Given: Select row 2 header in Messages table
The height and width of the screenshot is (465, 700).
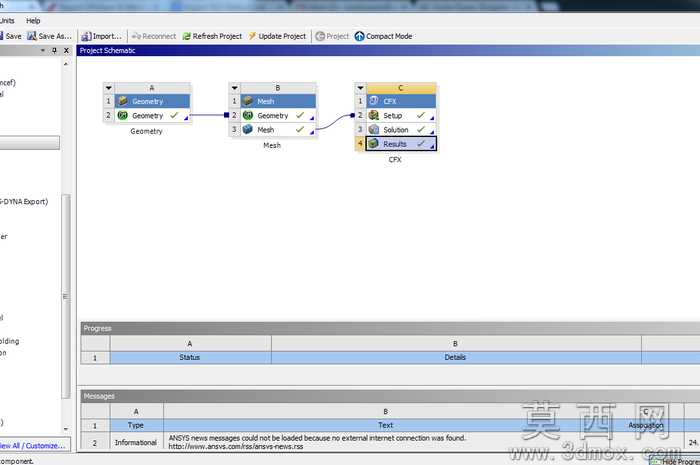Looking at the screenshot, I should [95, 442].
